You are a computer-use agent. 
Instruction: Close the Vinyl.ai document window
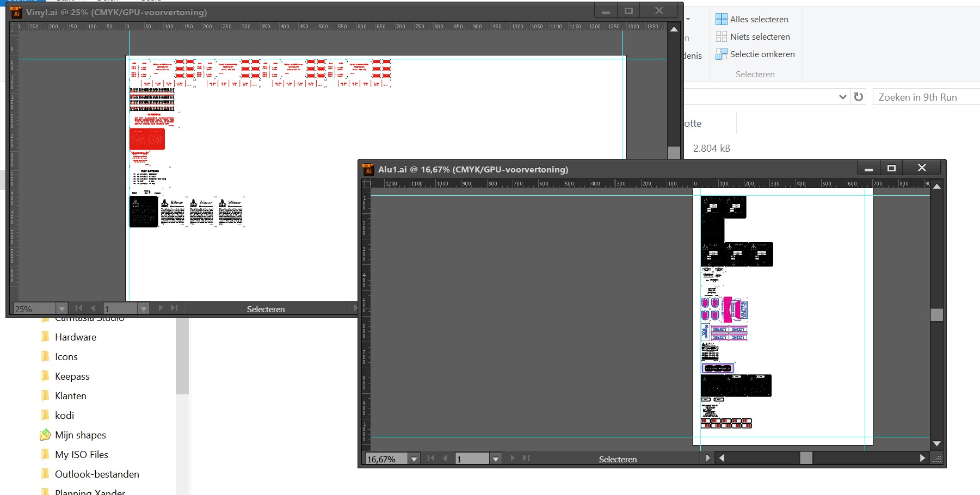pyautogui.click(x=659, y=11)
